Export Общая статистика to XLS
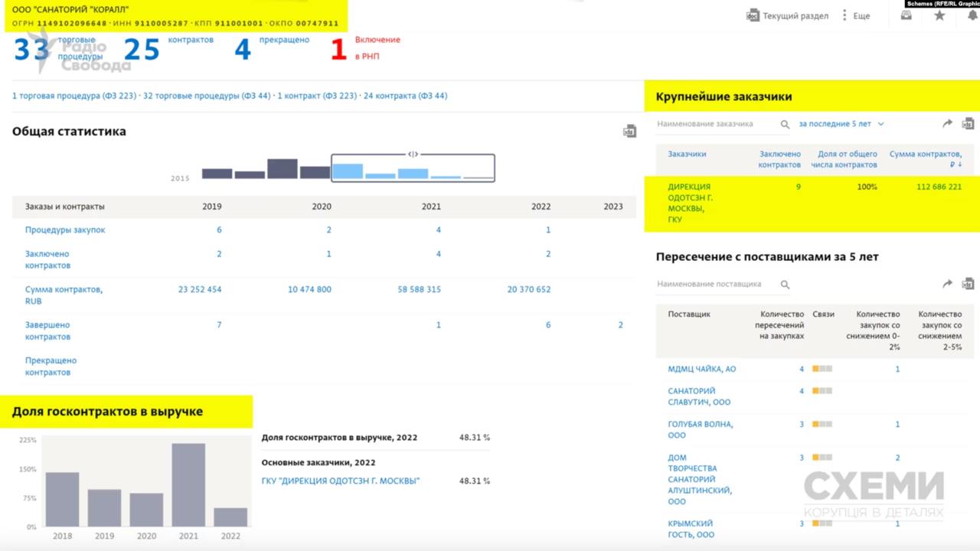 click(629, 132)
